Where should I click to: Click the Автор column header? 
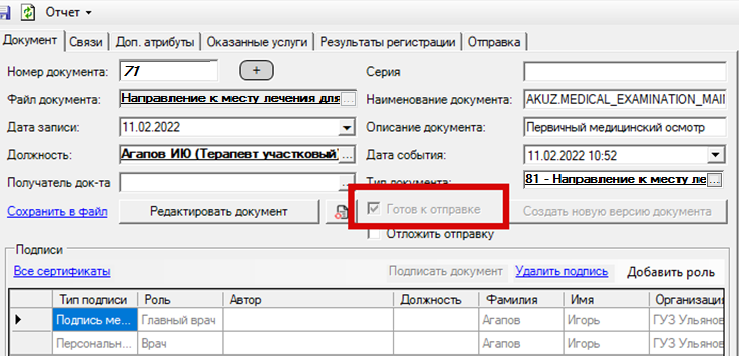pos(308,300)
